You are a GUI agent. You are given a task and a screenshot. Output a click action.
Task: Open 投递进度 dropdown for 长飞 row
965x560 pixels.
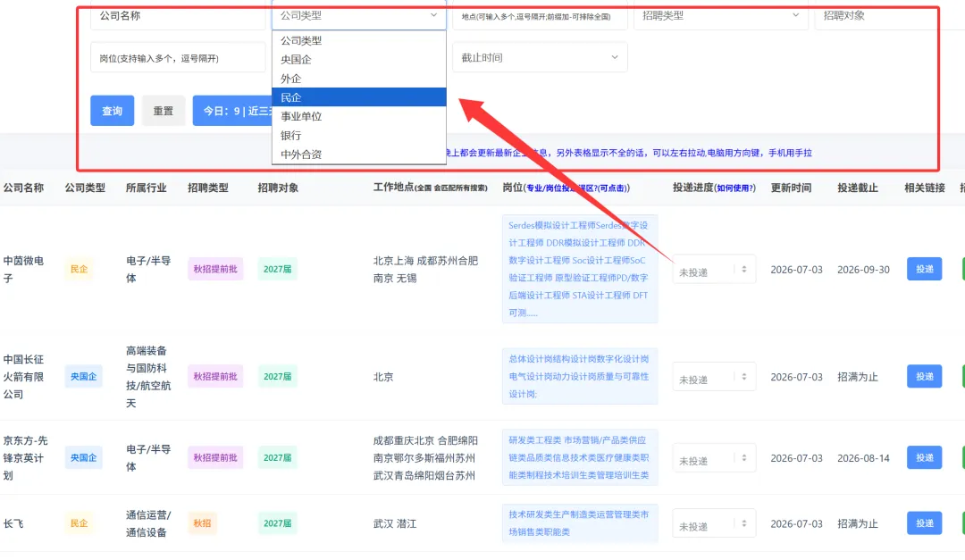click(x=714, y=523)
